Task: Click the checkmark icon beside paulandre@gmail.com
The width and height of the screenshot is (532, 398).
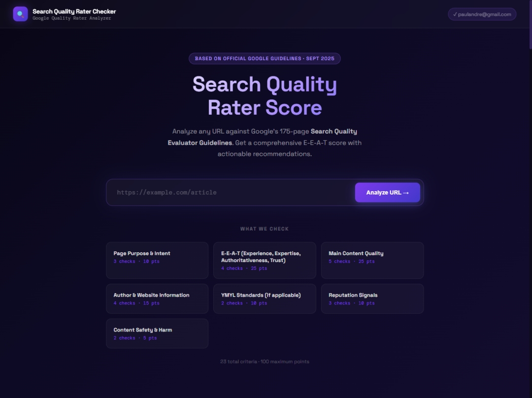Action: 455,14
